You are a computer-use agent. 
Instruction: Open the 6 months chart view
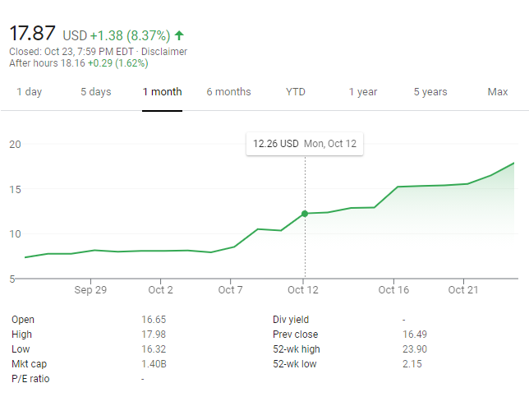coord(228,92)
